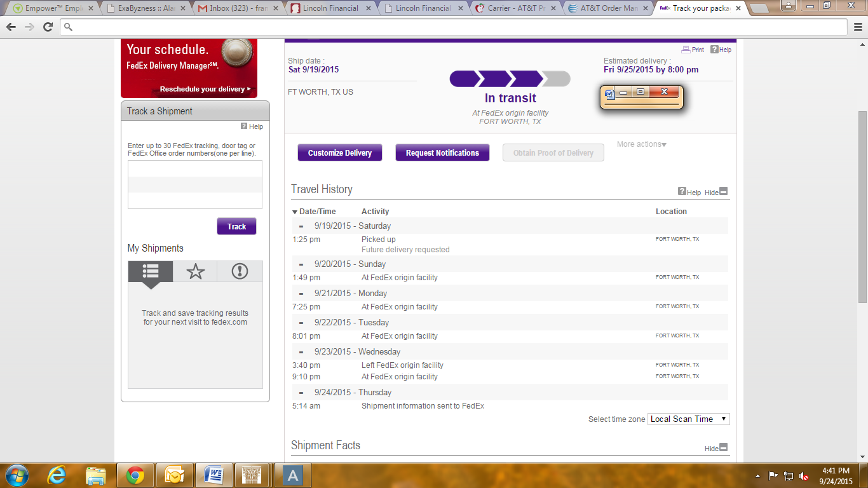
Task: Select the list view icon in My Shipments
Action: point(151,271)
